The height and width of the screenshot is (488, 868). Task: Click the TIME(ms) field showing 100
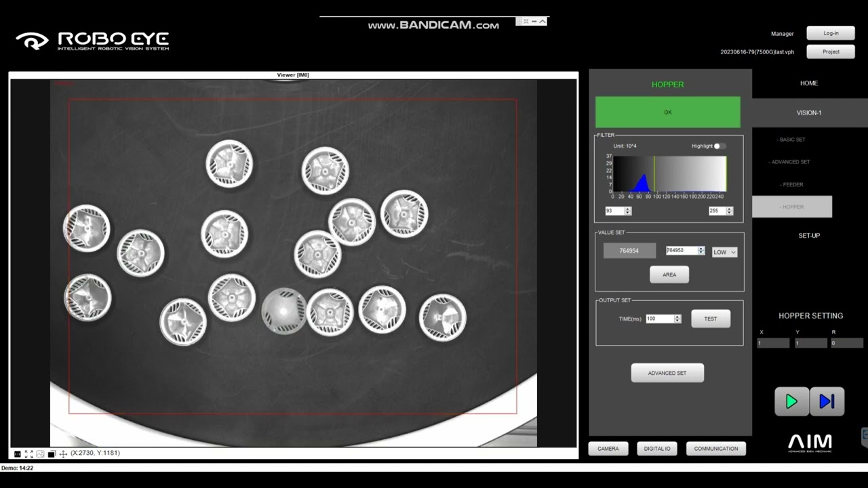click(660, 319)
